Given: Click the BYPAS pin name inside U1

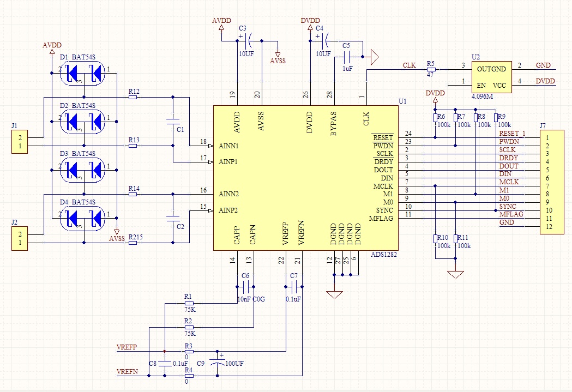Looking at the screenshot, I should click(x=333, y=124).
